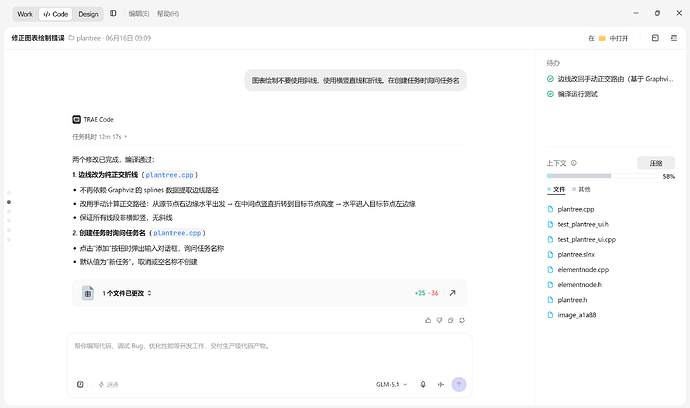Copy the response with copy icon

(451, 320)
